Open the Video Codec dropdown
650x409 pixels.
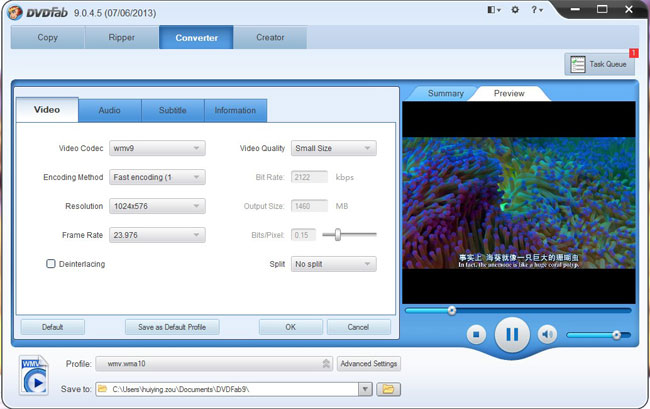coord(157,148)
